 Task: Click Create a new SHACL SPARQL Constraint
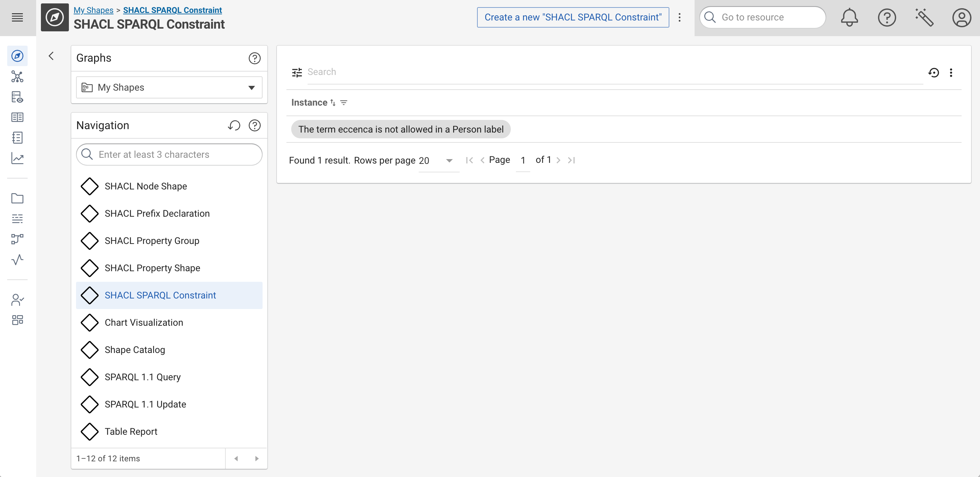coord(573,17)
